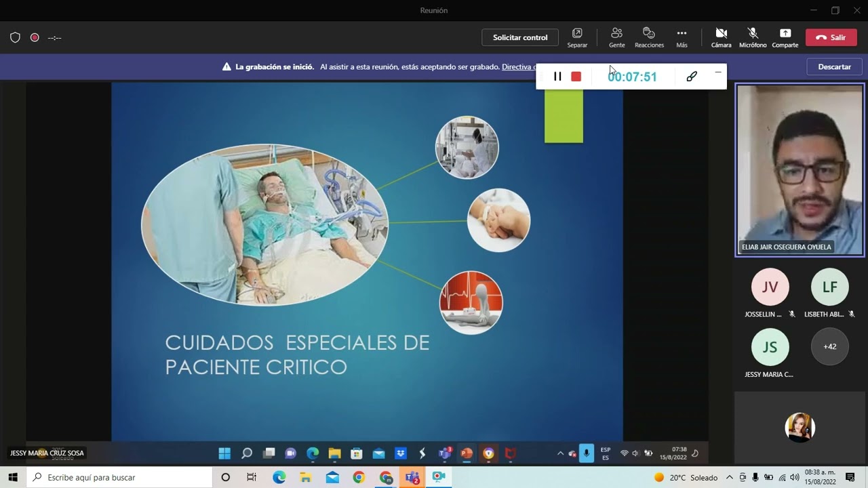The width and height of the screenshot is (868, 488).
Task: Click Dropbox icon in shared screen taskbar
Action: [x=401, y=453]
